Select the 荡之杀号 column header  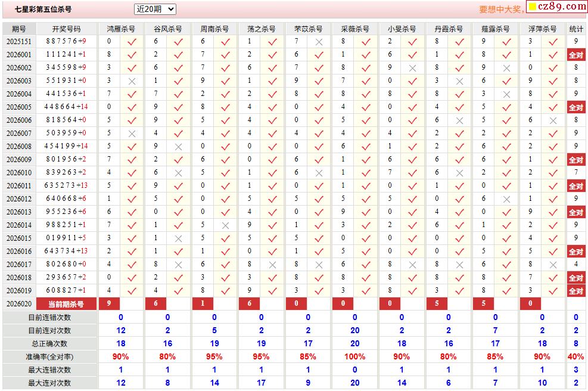point(262,29)
